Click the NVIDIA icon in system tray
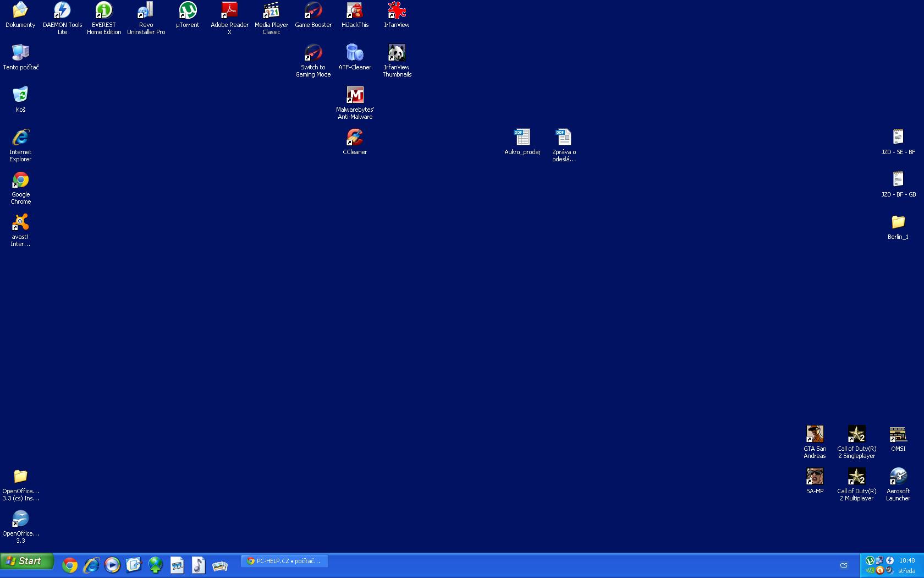 [870, 571]
